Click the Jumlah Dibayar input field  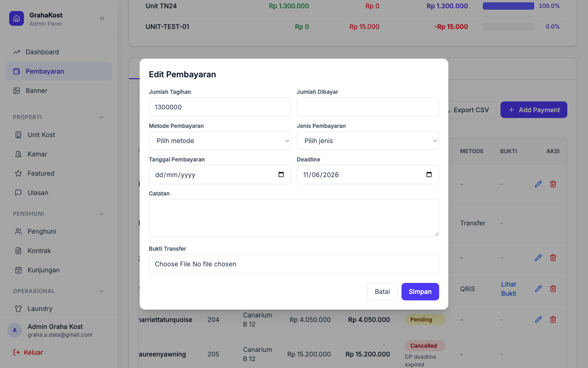pyautogui.click(x=368, y=107)
